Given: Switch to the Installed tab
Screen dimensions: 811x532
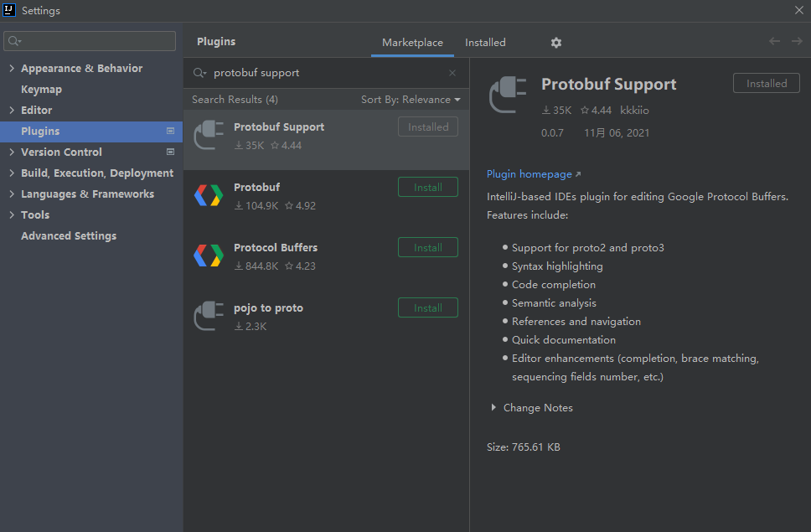Looking at the screenshot, I should click(485, 43).
